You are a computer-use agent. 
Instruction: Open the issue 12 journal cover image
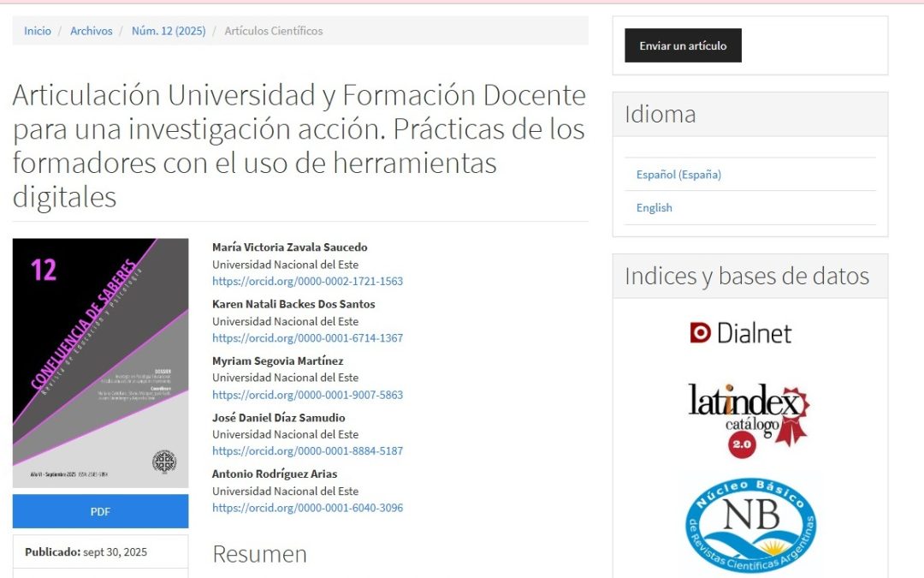[x=100, y=363]
